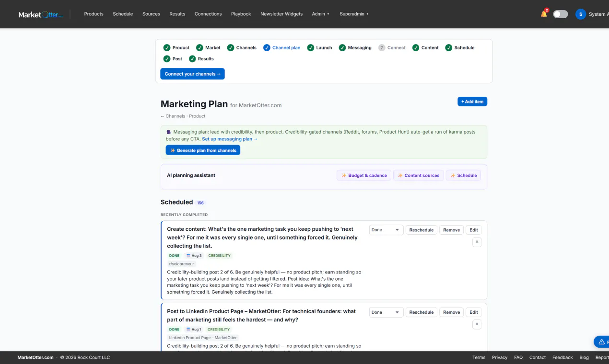Click the 'Marketing Plan' heading
Image resolution: width=609 pixels, height=364 pixels.
pos(194,104)
